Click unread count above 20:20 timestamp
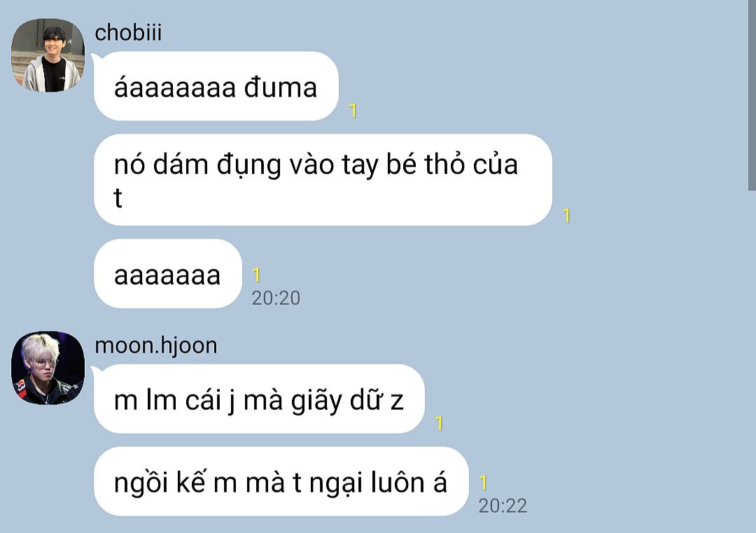The width and height of the screenshot is (756, 533). coord(256,275)
